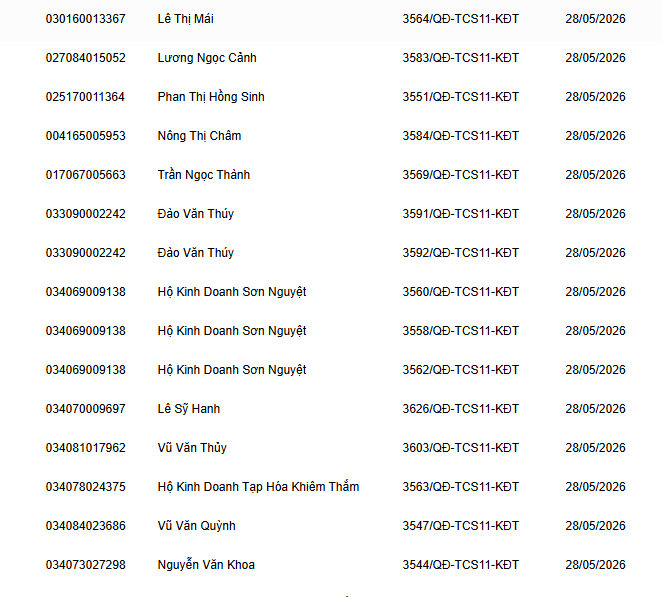Image resolution: width=663 pixels, height=597 pixels.
Task: Click tax ID 034081017962
Action: pyautogui.click(x=85, y=448)
